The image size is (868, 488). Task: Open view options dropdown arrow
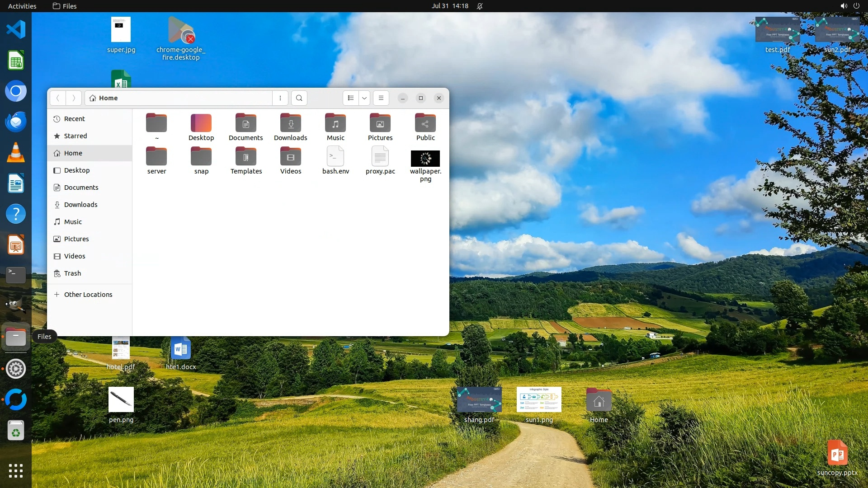tap(364, 98)
